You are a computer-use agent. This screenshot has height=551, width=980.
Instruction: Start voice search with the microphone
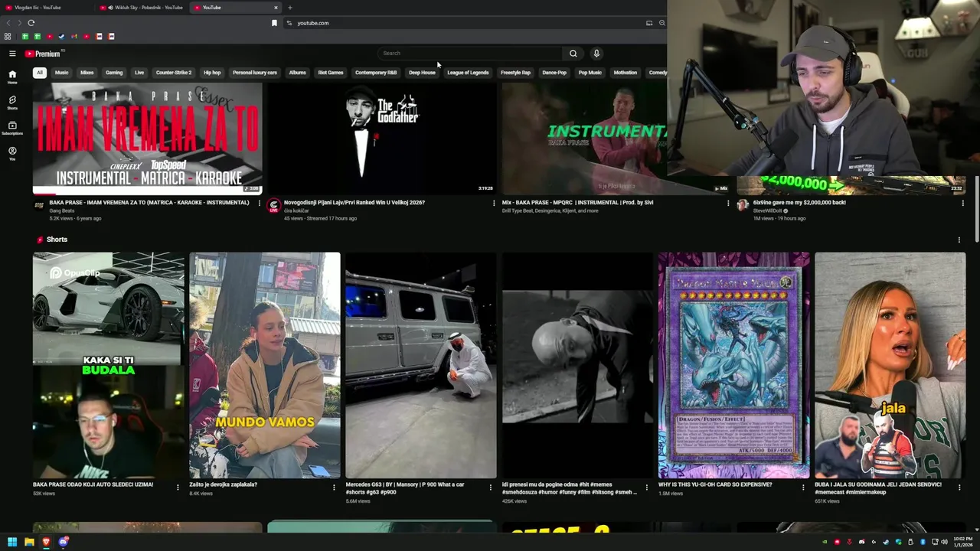[596, 54]
